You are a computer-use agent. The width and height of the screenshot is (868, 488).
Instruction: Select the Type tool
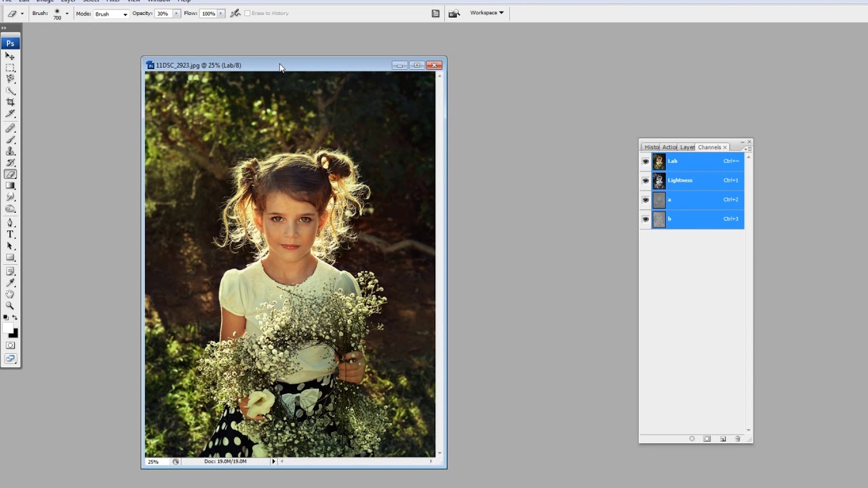(10, 235)
